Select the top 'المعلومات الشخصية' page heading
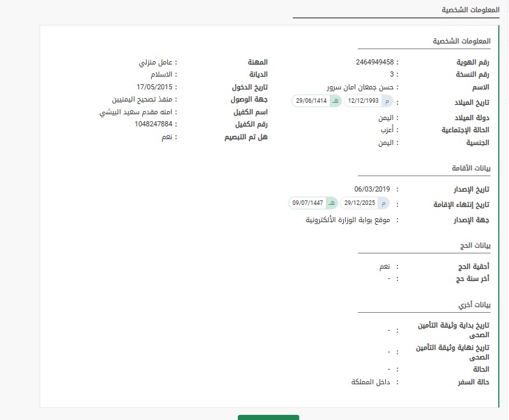Image resolution: width=509 pixels, height=420 pixels. click(x=466, y=11)
